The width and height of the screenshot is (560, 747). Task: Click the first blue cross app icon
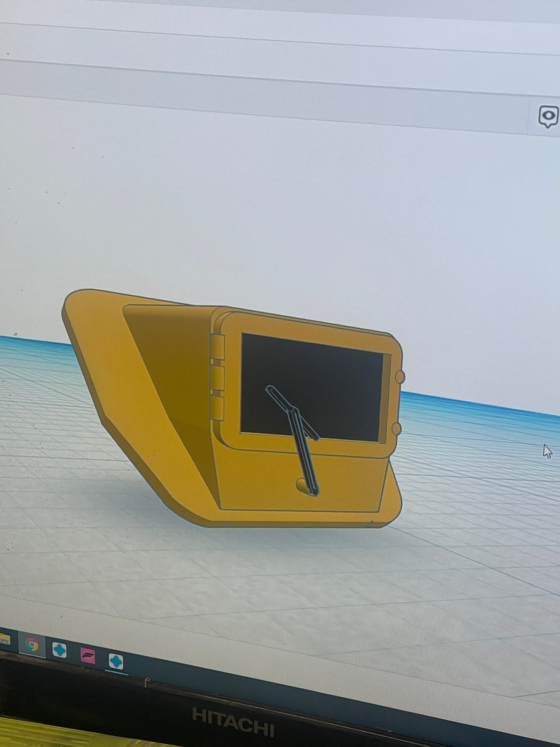[60, 650]
